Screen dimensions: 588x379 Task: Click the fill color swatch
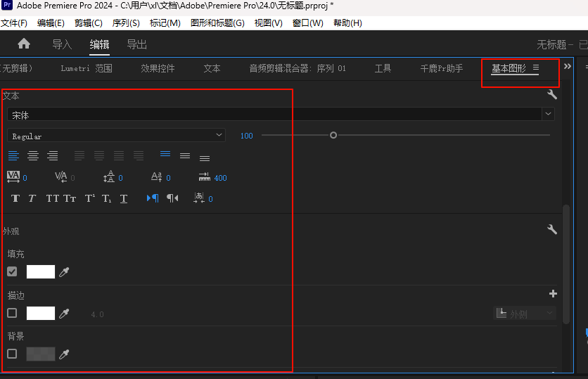coord(41,271)
